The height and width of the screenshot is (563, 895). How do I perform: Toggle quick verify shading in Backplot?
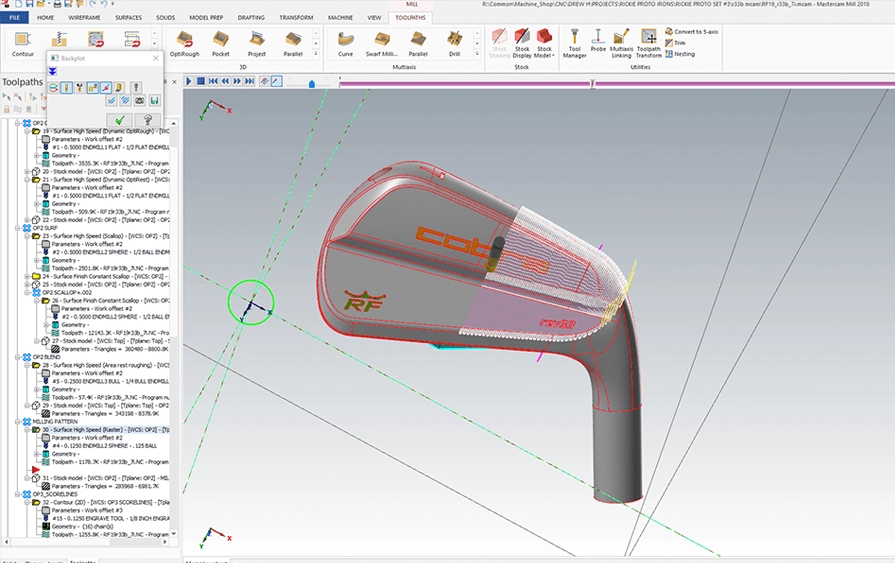(x=119, y=88)
